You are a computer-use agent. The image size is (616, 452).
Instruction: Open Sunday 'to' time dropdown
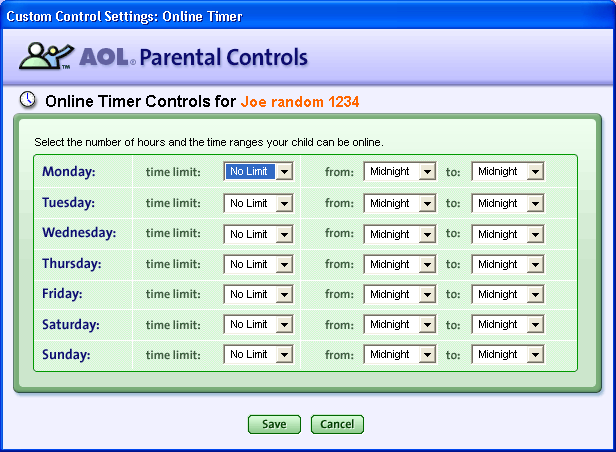pyautogui.click(x=508, y=354)
